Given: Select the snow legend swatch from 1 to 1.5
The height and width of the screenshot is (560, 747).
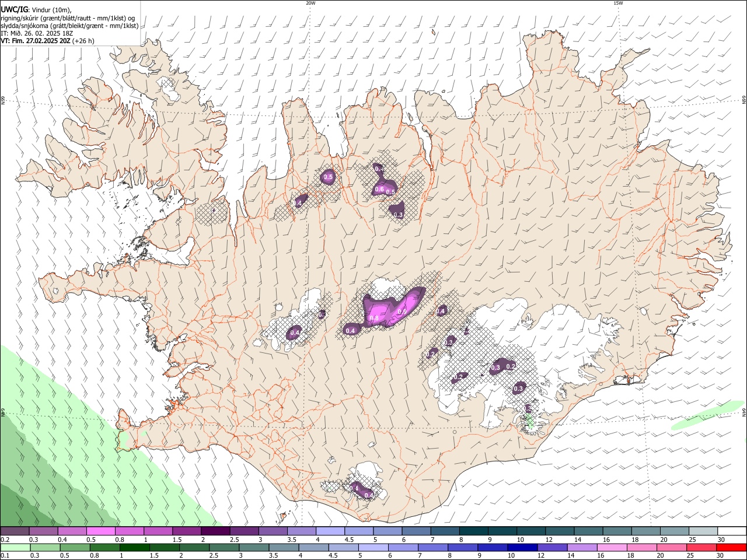Looking at the screenshot, I should tap(158, 531).
